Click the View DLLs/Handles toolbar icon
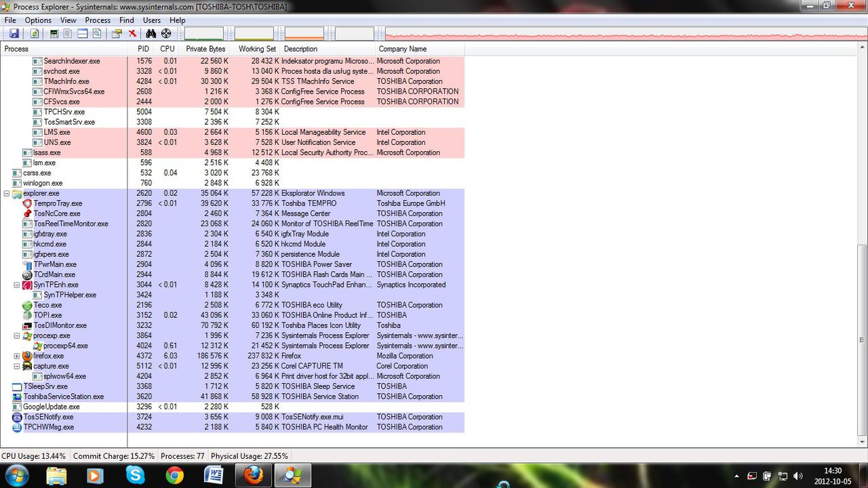 96,33
